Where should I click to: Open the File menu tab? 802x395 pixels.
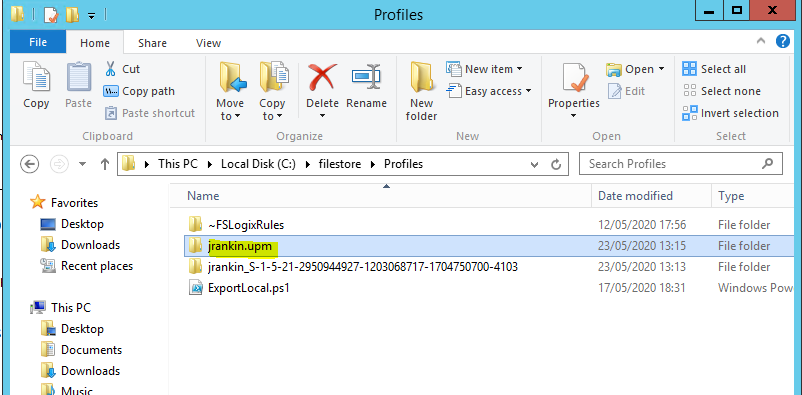38,42
